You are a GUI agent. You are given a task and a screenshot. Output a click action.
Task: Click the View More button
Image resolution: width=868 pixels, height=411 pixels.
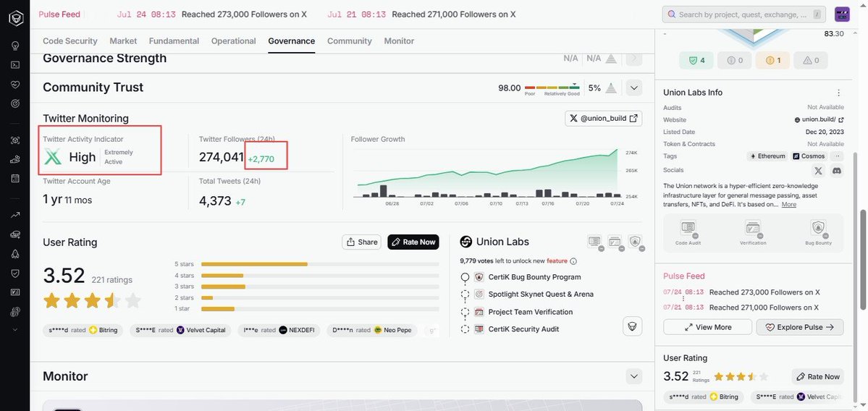tap(707, 327)
